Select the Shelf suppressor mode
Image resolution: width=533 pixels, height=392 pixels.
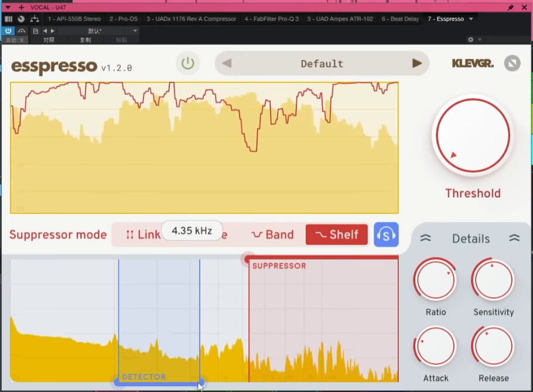tap(337, 235)
